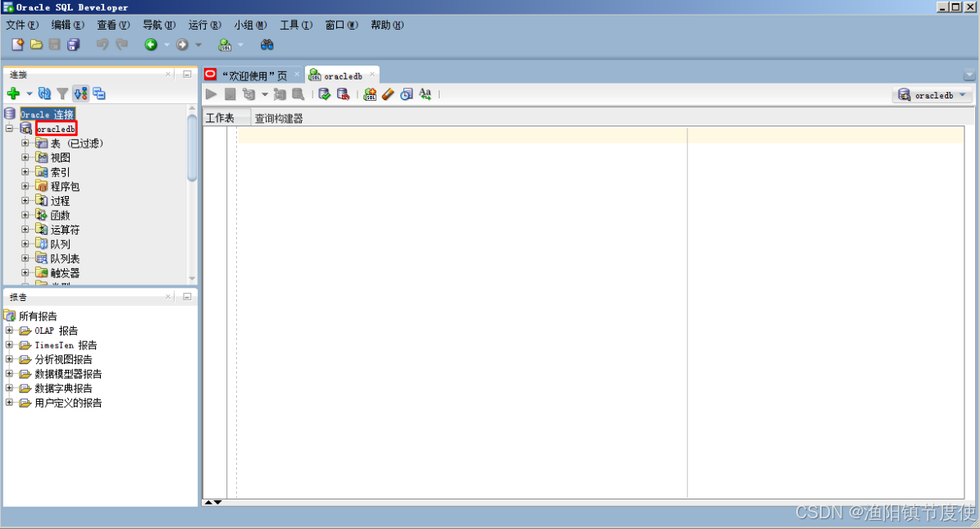980x529 pixels.
Task: Open the oracledb connection selector dropdown
Action: [932, 95]
